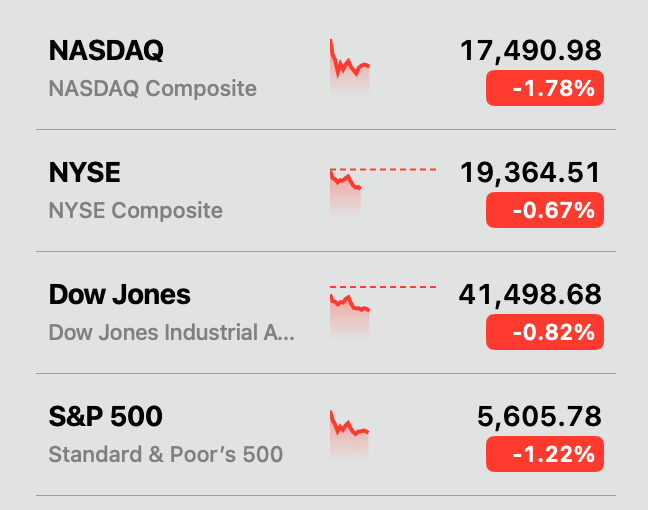Click the NYSE sparkline chart
Viewport: 648px width, 510px height.
(x=347, y=189)
